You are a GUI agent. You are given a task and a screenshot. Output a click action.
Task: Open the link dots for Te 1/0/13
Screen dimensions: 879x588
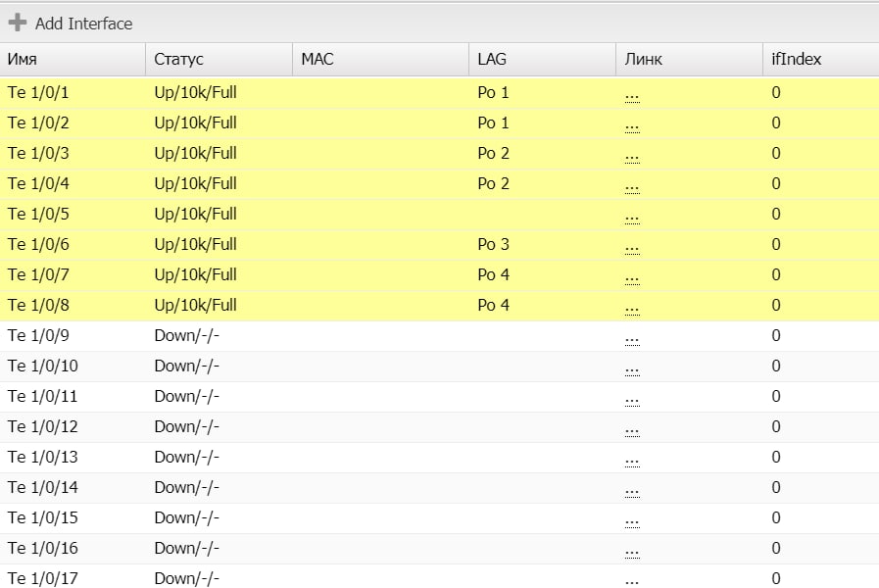coord(632,461)
